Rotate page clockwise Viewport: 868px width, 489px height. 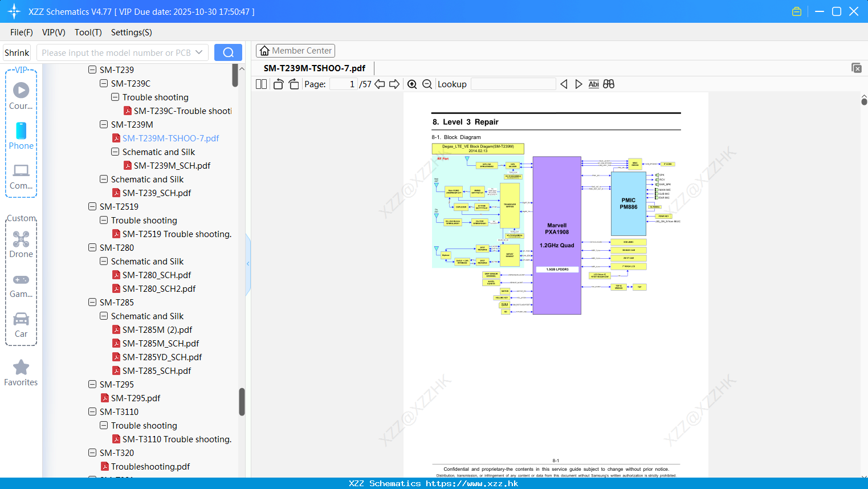(x=294, y=84)
